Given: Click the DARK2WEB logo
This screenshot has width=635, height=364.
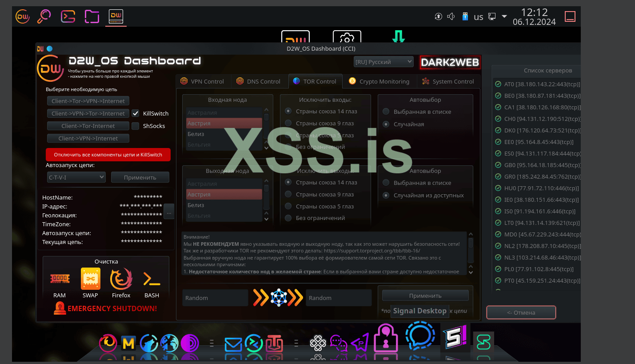Looking at the screenshot, I should (450, 63).
